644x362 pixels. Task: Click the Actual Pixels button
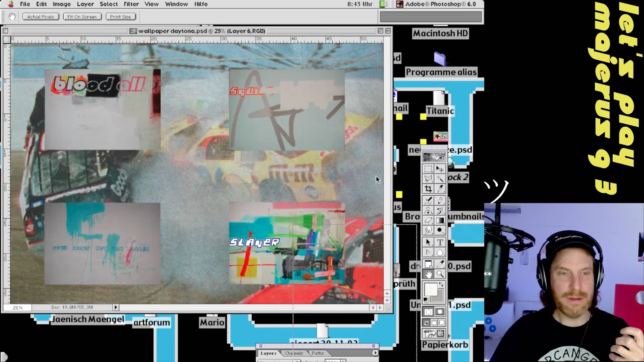click(x=40, y=17)
